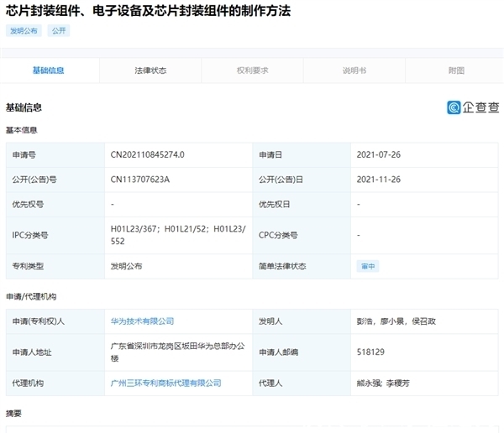Click the 申请日 field label
The height and width of the screenshot is (433, 504).
click(x=270, y=155)
